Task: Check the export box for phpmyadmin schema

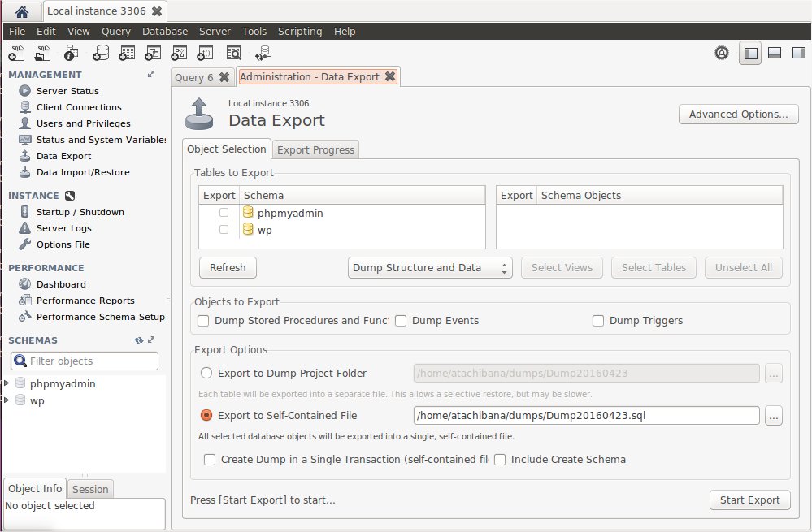Action: coord(224,213)
